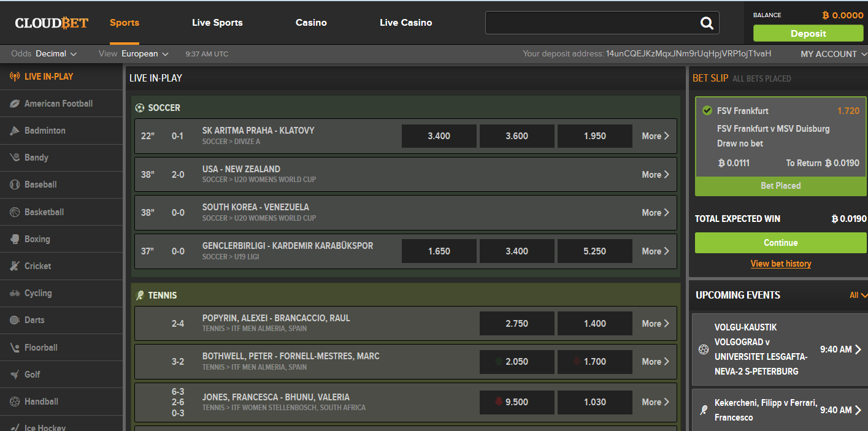868x431 pixels.
Task: Click the Basketball icon in sidebar
Action: pyautogui.click(x=15, y=212)
